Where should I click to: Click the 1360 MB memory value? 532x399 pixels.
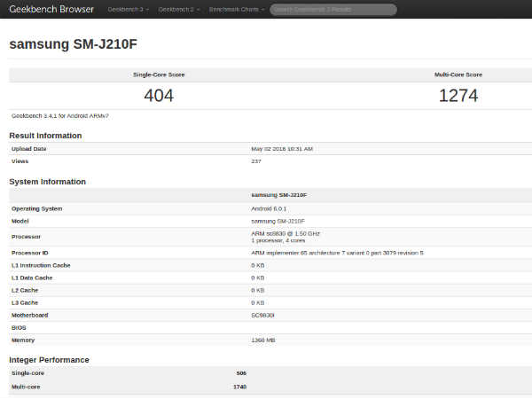point(265,340)
